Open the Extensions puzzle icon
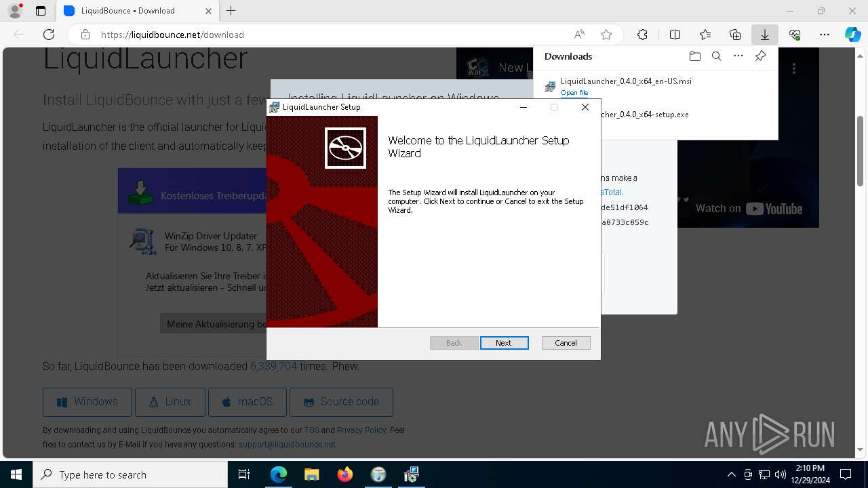This screenshot has height=488, width=868. [642, 35]
